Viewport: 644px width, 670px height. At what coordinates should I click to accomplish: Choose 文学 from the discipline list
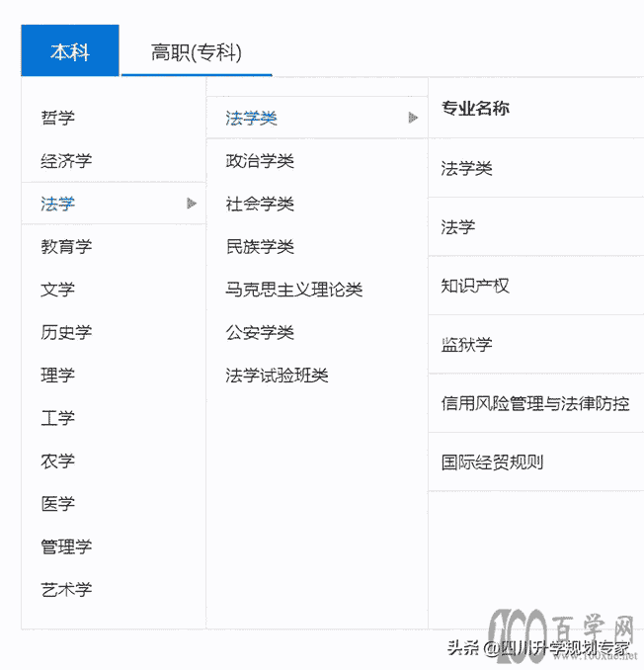pos(57,290)
